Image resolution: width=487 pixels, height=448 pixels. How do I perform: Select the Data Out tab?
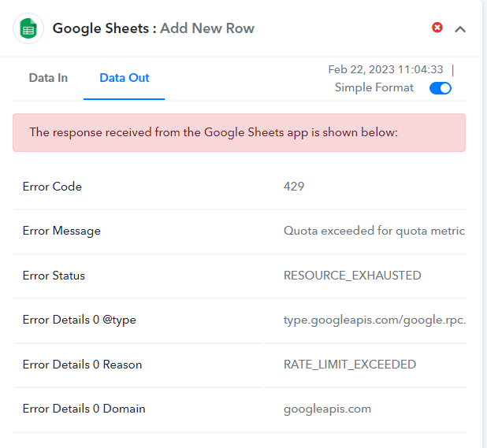click(x=125, y=78)
